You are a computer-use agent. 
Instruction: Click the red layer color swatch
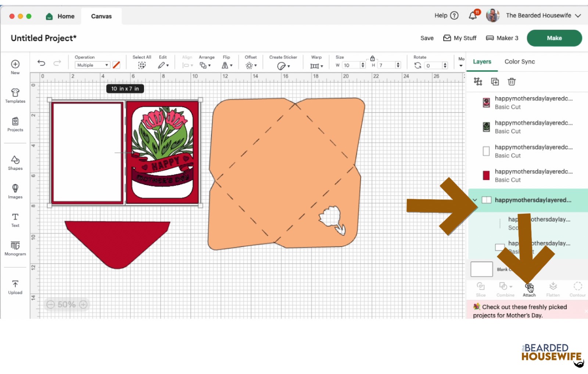coord(486,175)
